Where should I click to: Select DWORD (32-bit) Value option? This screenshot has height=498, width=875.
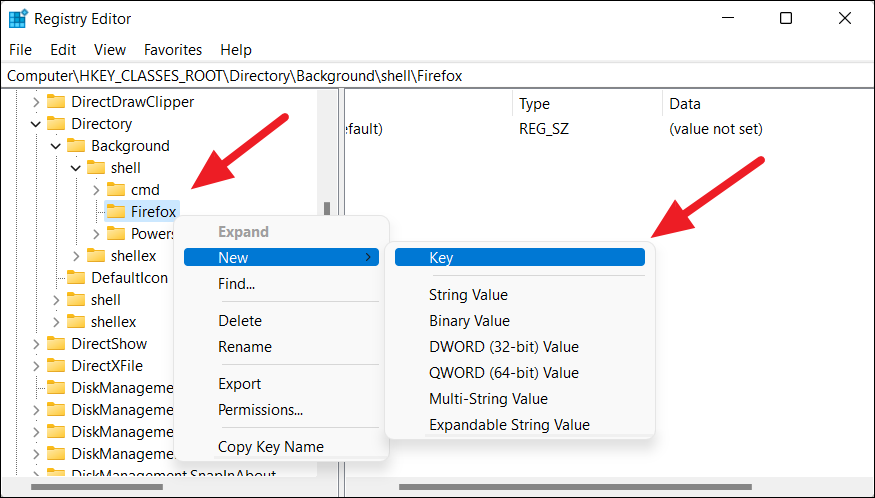coord(503,347)
